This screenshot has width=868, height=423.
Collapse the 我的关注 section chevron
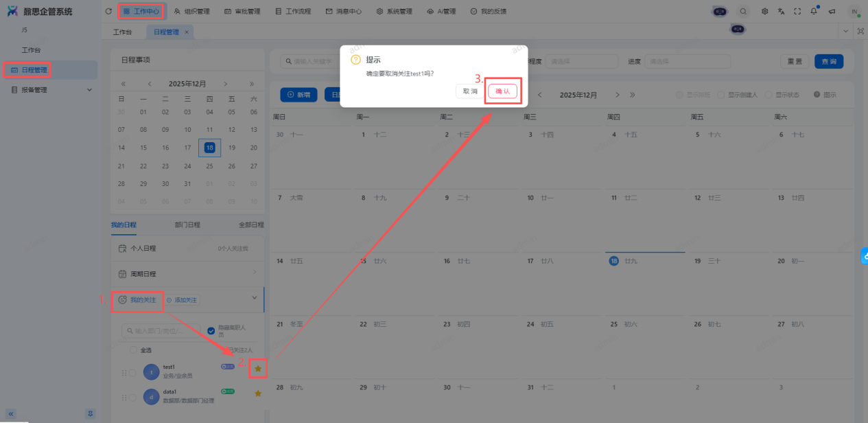click(255, 298)
